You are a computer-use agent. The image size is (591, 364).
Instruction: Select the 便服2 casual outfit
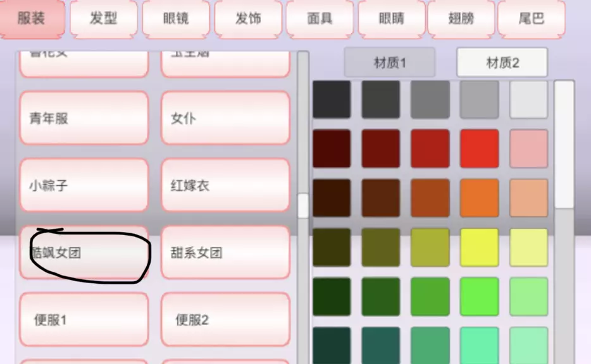(x=225, y=320)
